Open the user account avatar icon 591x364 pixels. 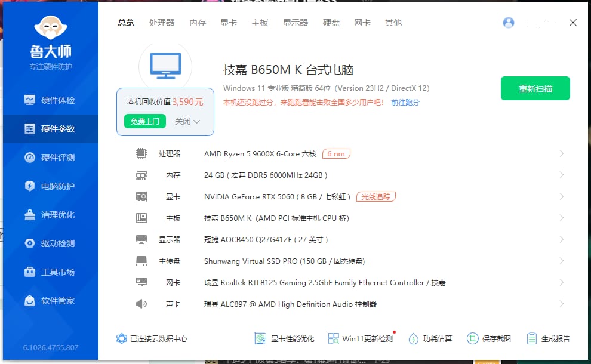pos(509,23)
